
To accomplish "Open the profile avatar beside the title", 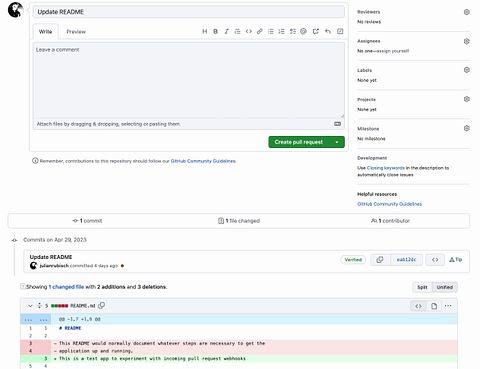I will pos(15,10).
